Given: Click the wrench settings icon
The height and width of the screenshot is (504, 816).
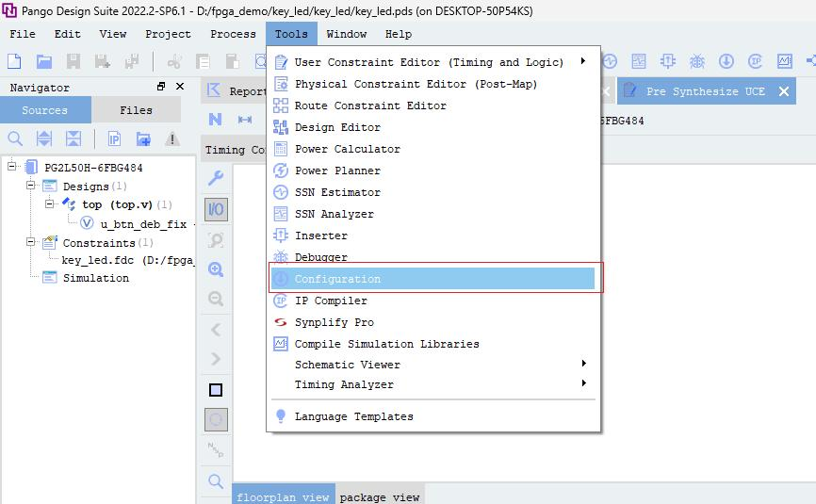Looking at the screenshot, I should tap(216, 178).
